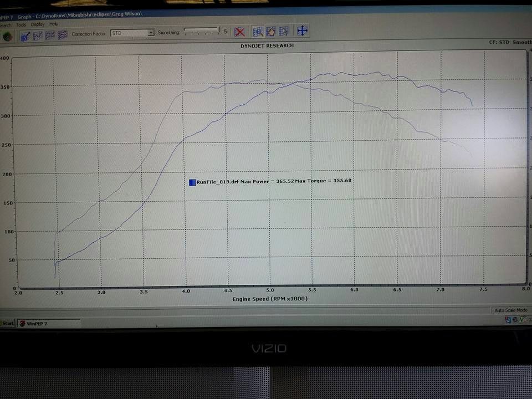The height and width of the screenshot is (399, 532).
Task: Open the Correction Factor dropdown arrow
Action: (151, 33)
